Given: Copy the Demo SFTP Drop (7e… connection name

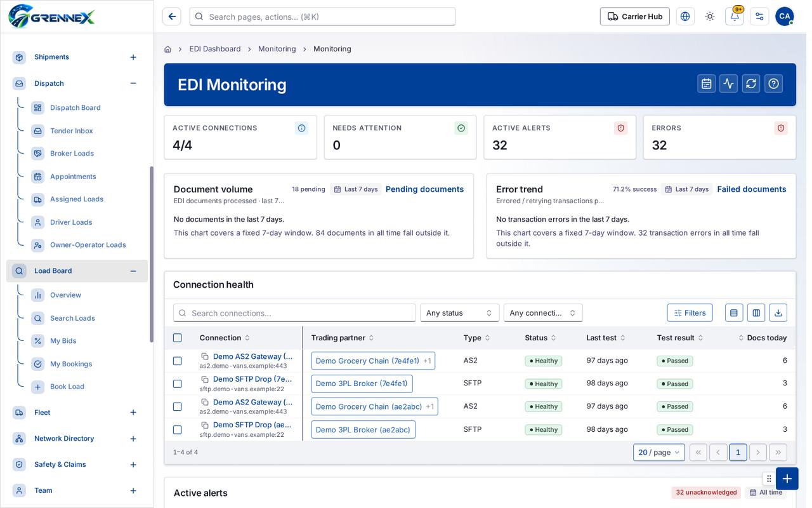Looking at the screenshot, I should click(205, 379).
